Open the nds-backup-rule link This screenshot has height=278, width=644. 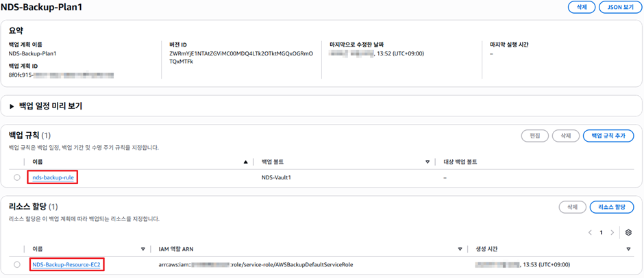click(x=53, y=177)
